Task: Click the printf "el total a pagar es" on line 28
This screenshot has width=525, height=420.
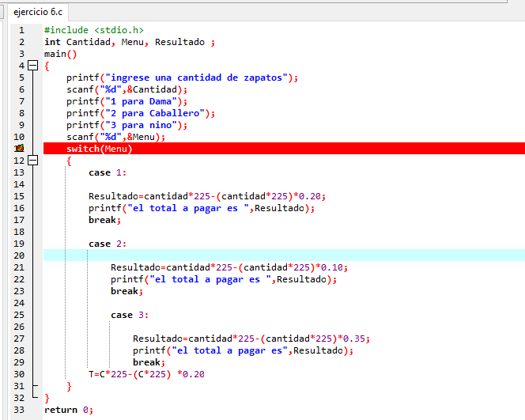Action: click(243, 350)
